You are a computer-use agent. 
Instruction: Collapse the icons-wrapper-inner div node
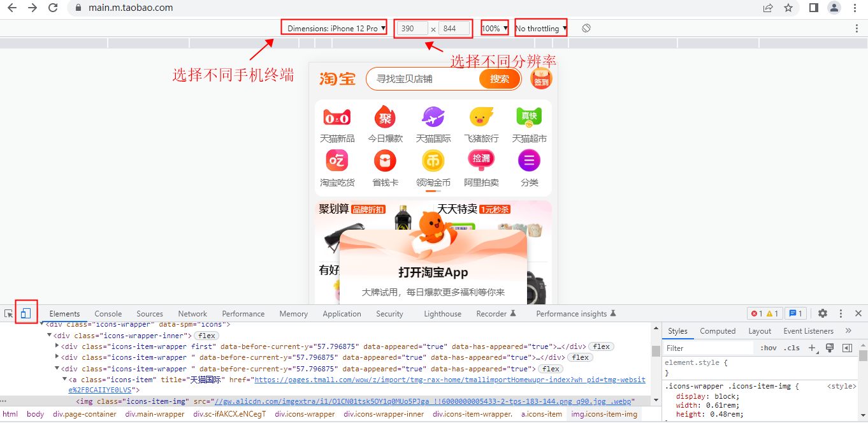[x=50, y=336]
